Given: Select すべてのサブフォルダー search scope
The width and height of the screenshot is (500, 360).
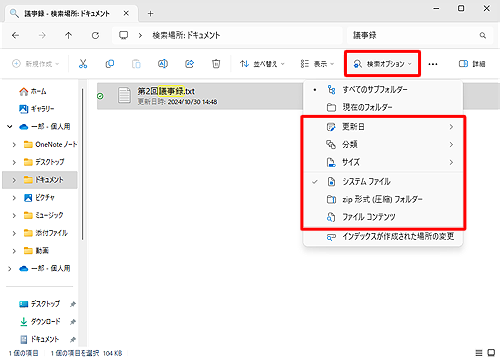Looking at the screenshot, I should (383, 90).
